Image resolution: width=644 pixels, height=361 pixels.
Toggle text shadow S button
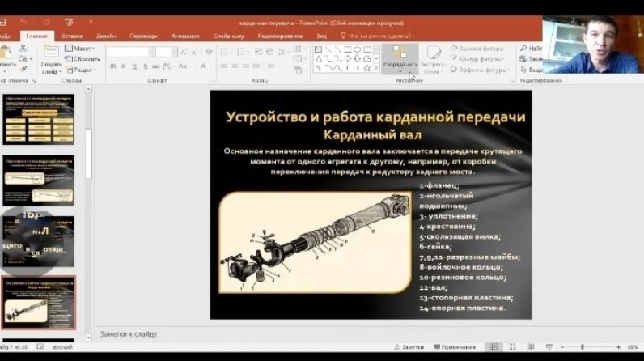(x=146, y=66)
